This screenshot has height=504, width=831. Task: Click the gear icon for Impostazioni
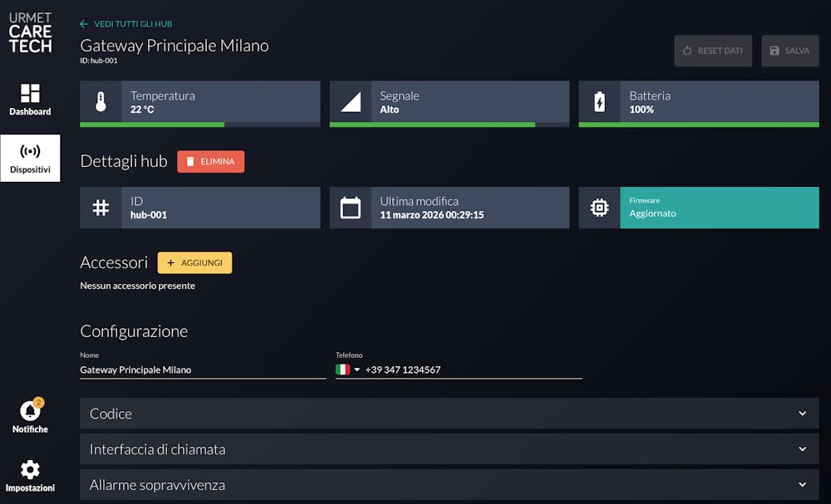point(30,469)
